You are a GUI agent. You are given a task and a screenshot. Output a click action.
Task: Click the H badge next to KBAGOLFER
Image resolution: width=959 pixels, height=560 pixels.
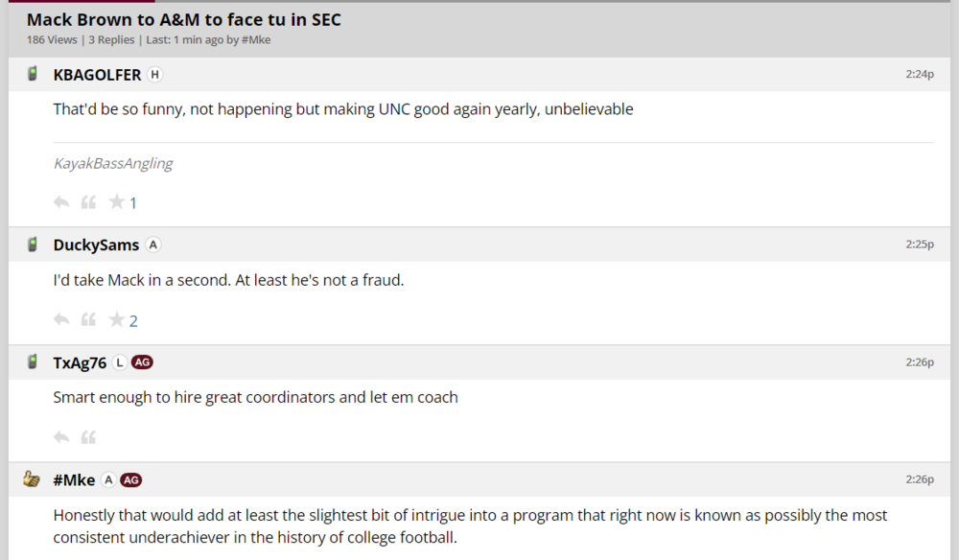pos(155,75)
